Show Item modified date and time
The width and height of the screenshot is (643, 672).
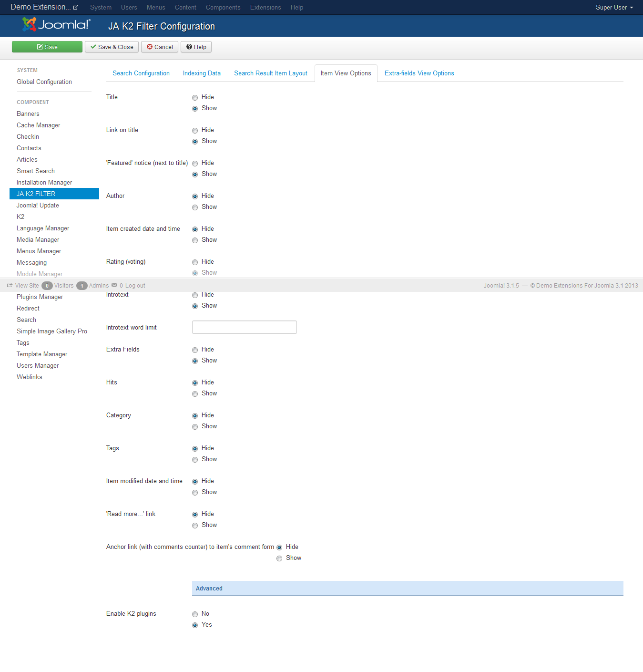point(195,493)
